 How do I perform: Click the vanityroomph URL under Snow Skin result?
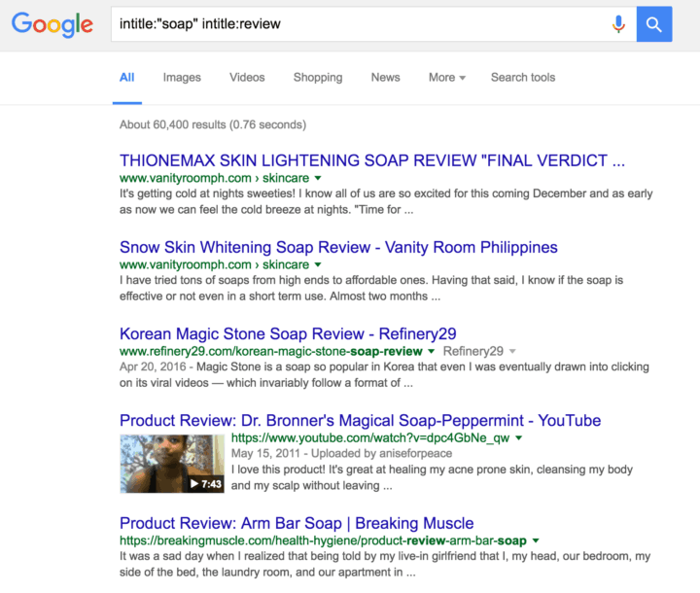(214, 264)
